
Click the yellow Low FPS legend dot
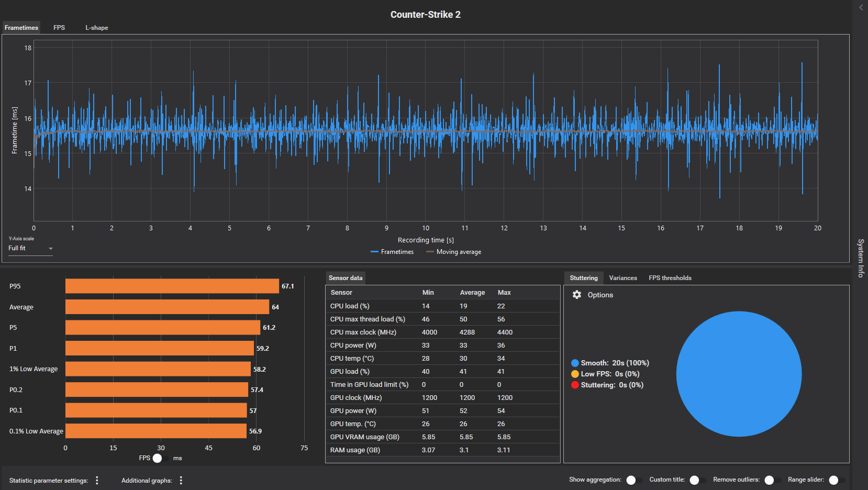[x=575, y=374]
